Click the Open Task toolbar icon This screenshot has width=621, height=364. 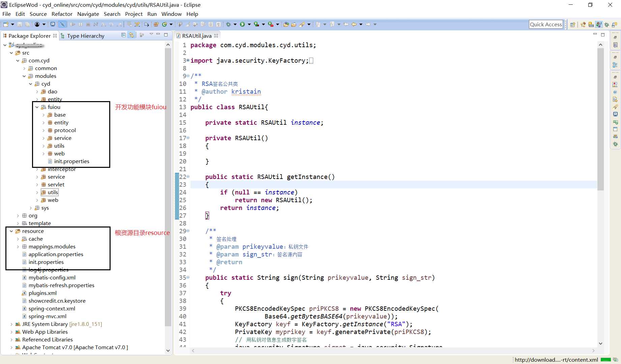(294, 24)
